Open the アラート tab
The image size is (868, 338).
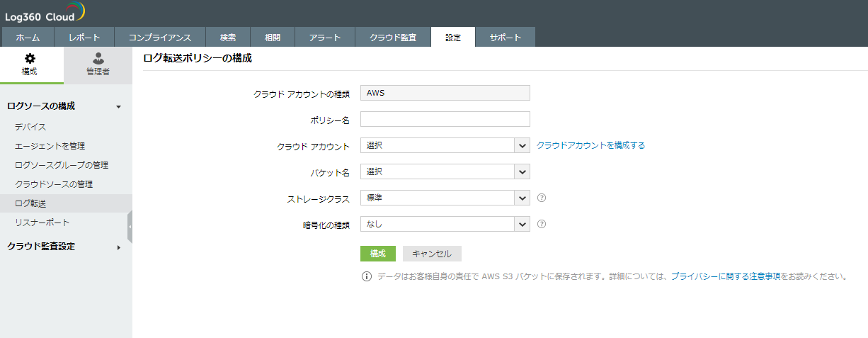pos(325,38)
